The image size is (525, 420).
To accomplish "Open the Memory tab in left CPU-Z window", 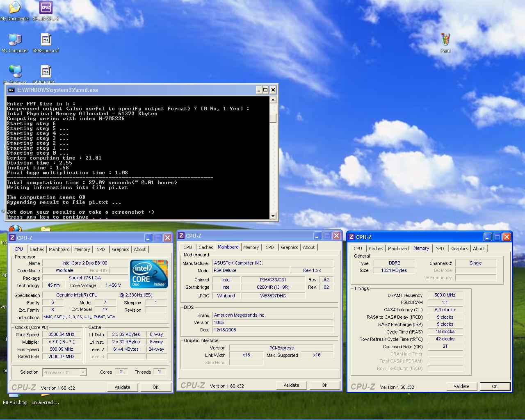I will tap(82, 249).
